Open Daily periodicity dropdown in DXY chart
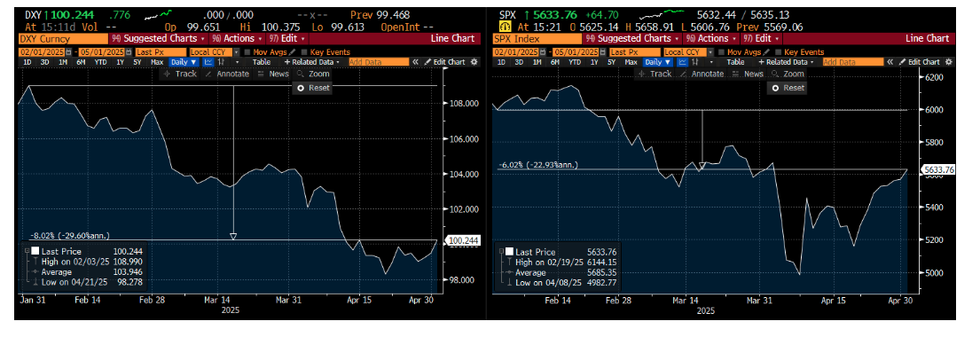The width and height of the screenshot is (980, 337). click(x=184, y=62)
